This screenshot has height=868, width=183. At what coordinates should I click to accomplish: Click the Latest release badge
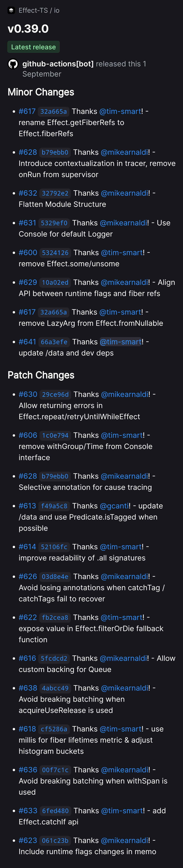point(33,47)
